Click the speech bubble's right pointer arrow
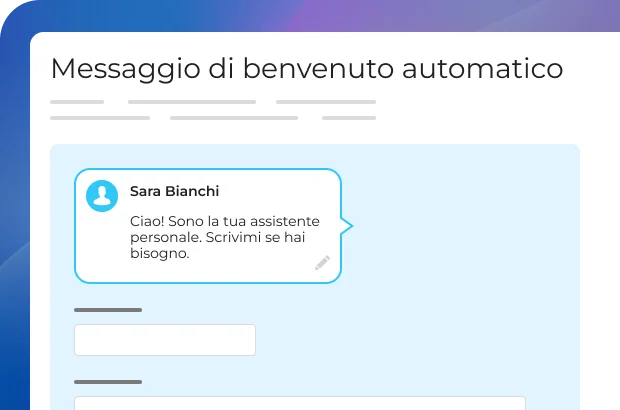The image size is (620, 410). (347, 225)
